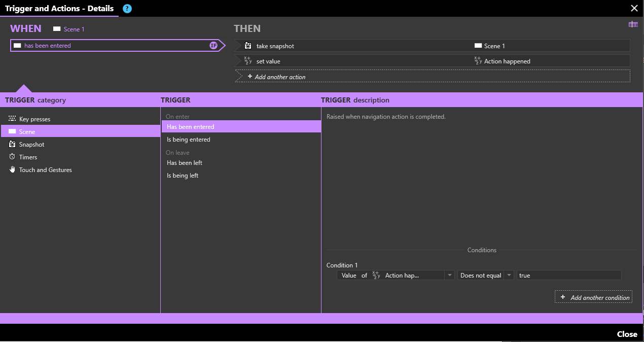The image size is (644, 342).
Task: Click the purple grid icon at top right
Action: pyautogui.click(x=633, y=24)
